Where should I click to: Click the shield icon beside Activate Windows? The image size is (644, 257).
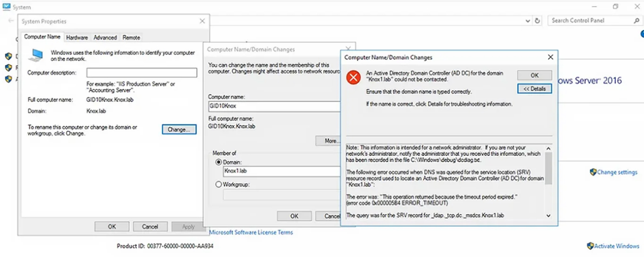(590, 246)
